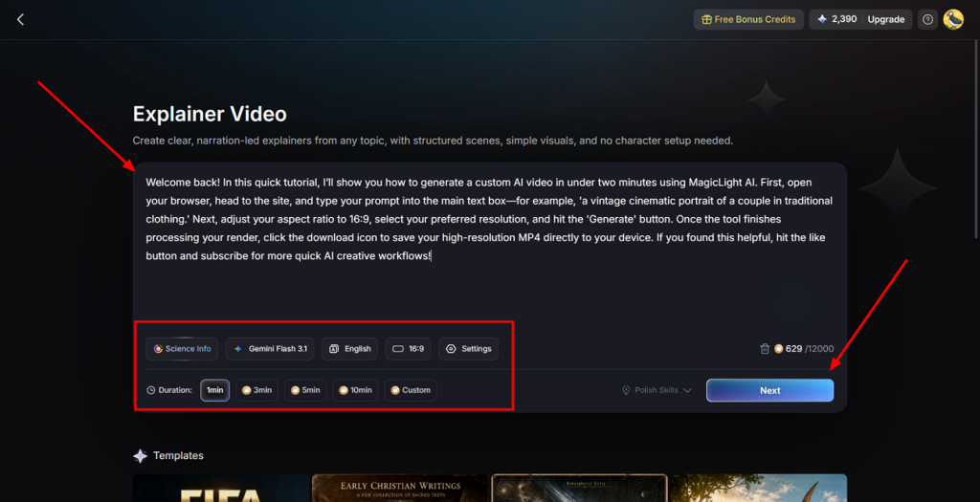980x502 pixels.
Task: Click the Templates section label
Action: coord(178,456)
